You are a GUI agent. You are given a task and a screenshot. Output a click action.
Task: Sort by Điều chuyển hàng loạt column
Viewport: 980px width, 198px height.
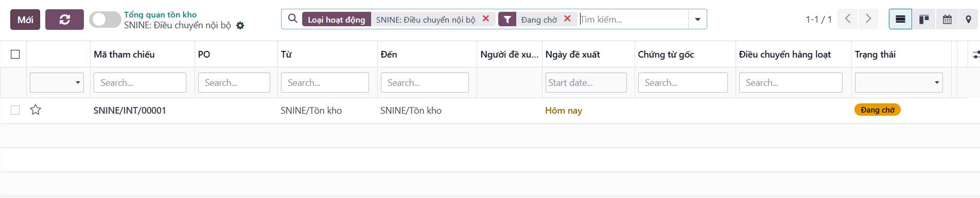point(785,55)
